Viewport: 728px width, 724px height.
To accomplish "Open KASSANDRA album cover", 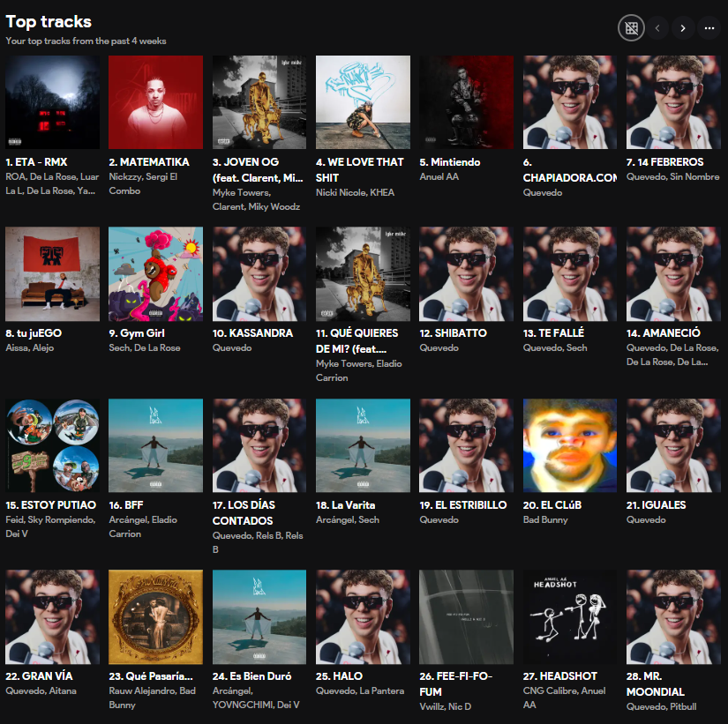I will click(259, 274).
